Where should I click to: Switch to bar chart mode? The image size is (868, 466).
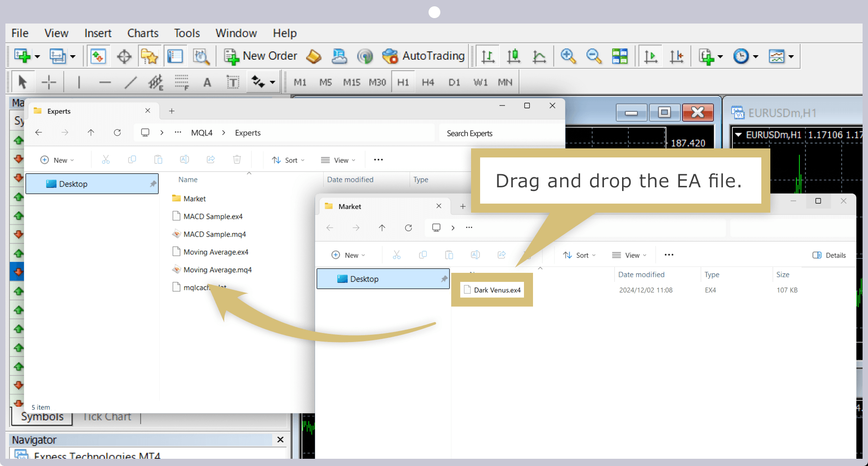[488, 56]
